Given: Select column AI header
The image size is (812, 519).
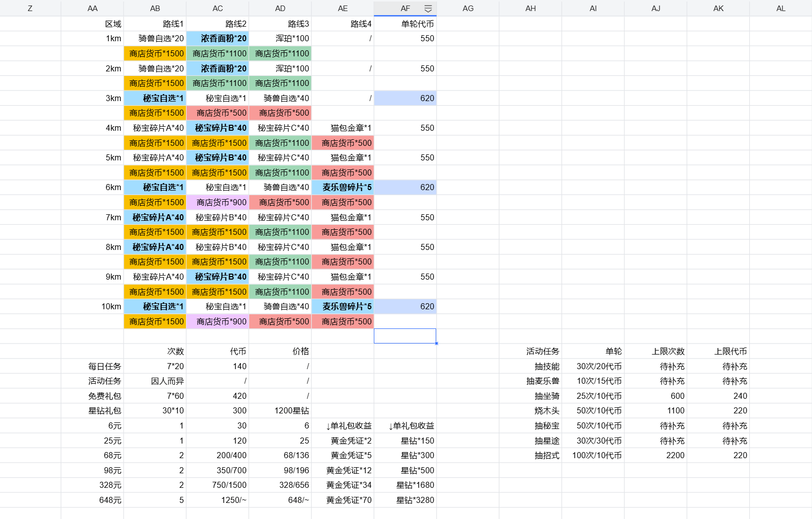Looking at the screenshot, I should [x=593, y=9].
